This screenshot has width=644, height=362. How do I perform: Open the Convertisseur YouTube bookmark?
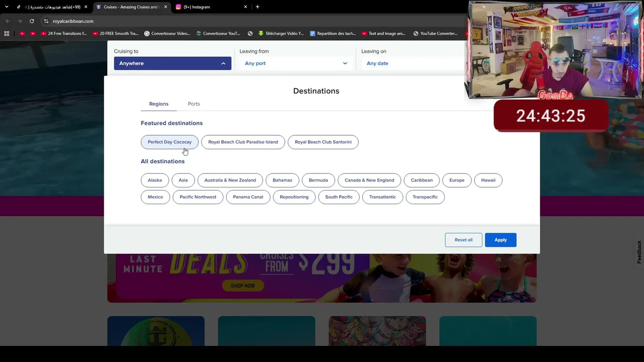pos(218,34)
